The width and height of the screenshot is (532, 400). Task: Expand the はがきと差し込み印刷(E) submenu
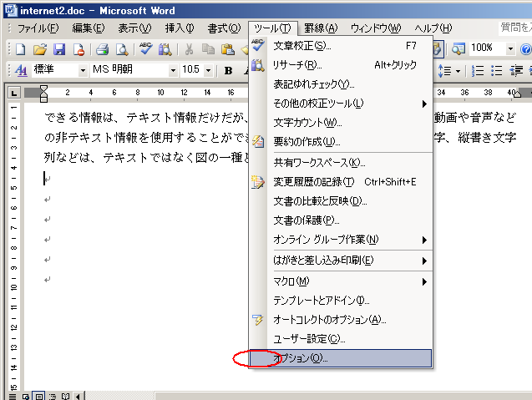341,261
